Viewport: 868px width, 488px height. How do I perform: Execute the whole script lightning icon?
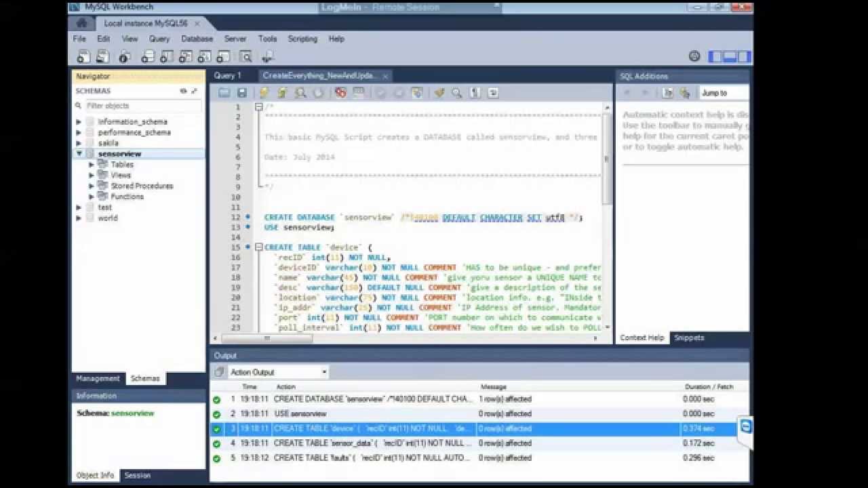click(x=264, y=93)
